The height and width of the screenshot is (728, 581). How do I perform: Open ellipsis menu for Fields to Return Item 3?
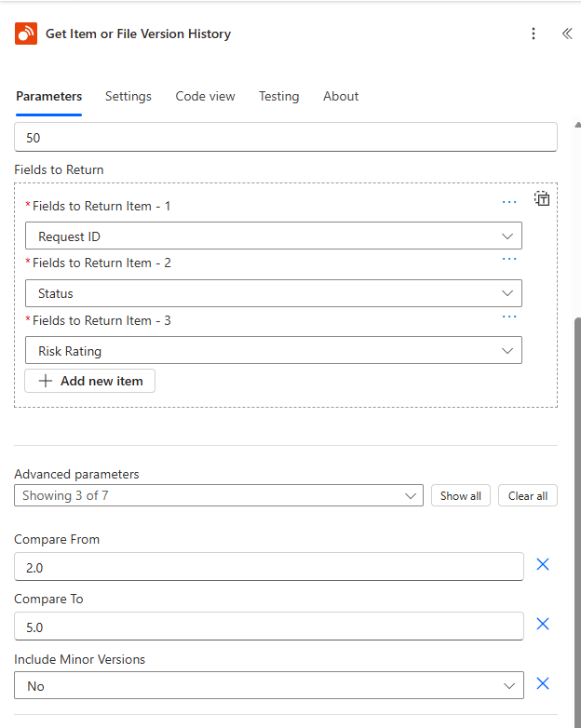pos(509,317)
